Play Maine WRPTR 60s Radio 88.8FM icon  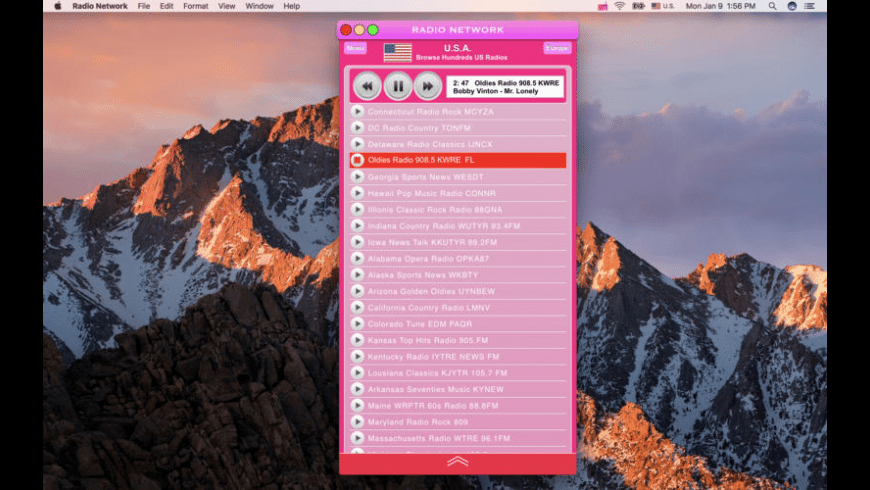[357, 406]
